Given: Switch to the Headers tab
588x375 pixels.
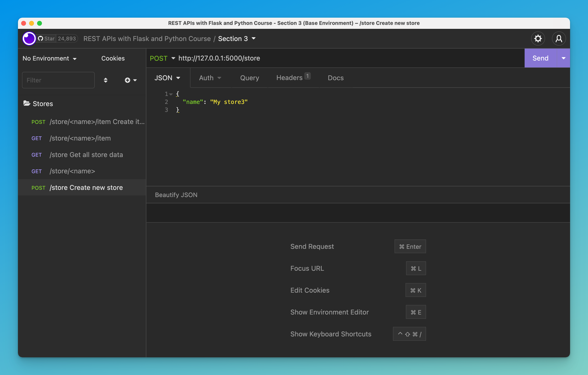Looking at the screenshot, I should pos(293,78).
